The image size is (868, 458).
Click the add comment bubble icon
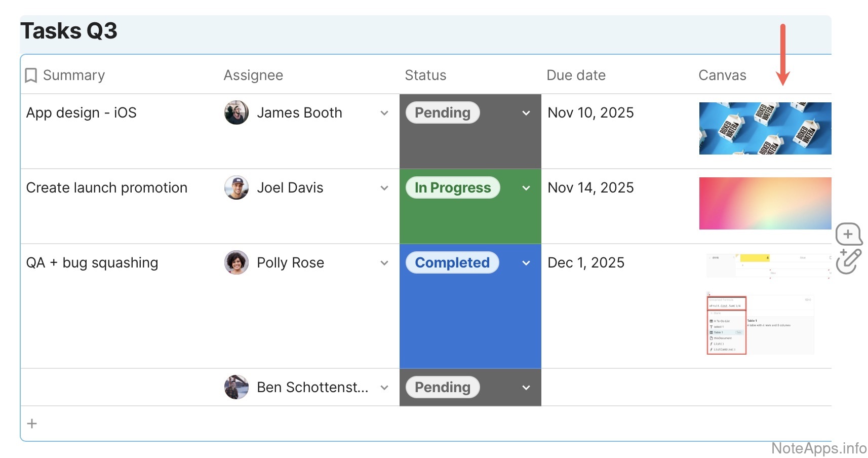click(848, 235)
